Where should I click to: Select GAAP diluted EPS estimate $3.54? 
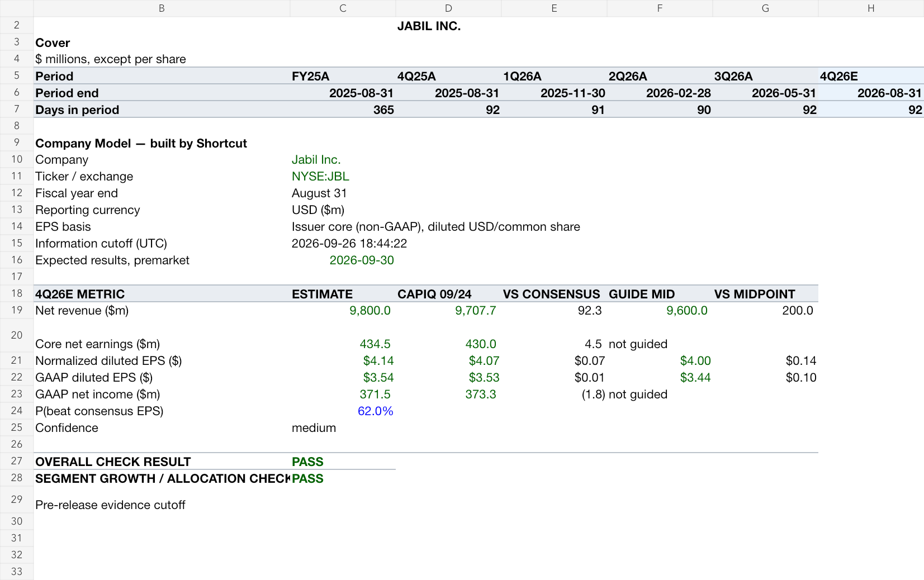coord(343,378)
